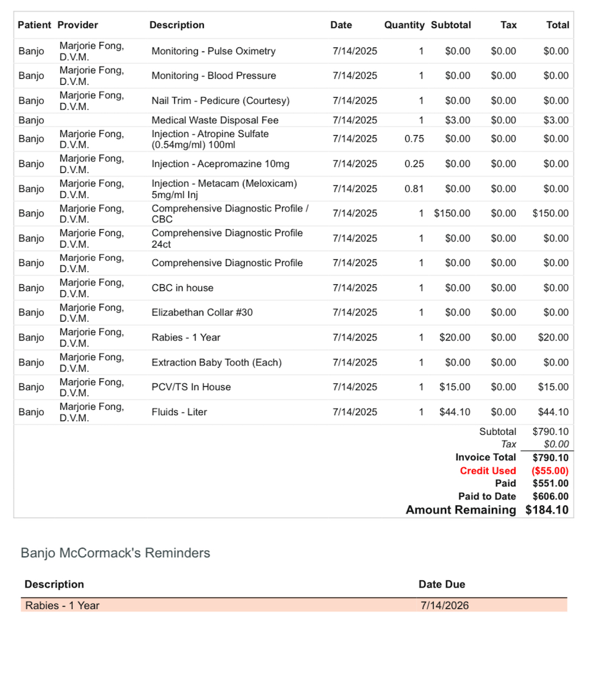Select the highlighted Rabies - 1 Year reminder

[62, 605]
